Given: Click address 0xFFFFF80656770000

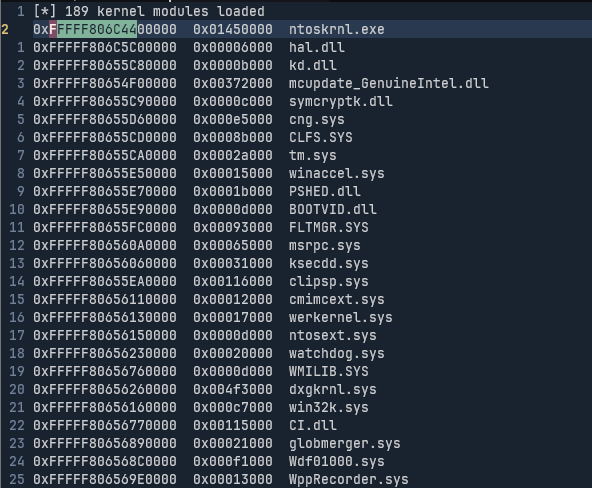Looking at the screenshot, I should pyautogui.click(x=105, y=425).
